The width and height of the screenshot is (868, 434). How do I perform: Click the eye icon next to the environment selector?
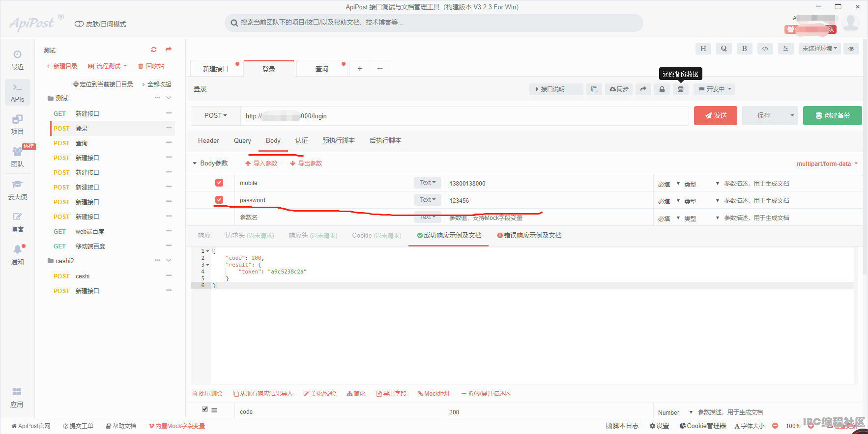(851, 49)
